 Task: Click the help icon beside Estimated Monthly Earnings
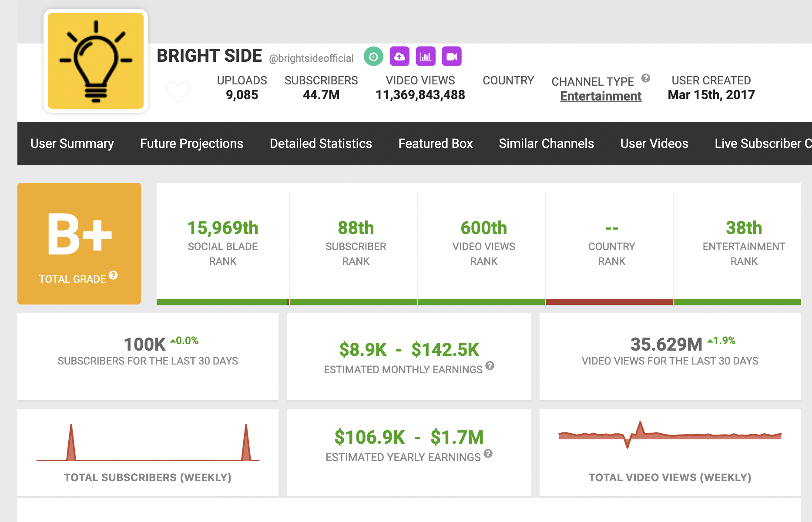point(490,365)
